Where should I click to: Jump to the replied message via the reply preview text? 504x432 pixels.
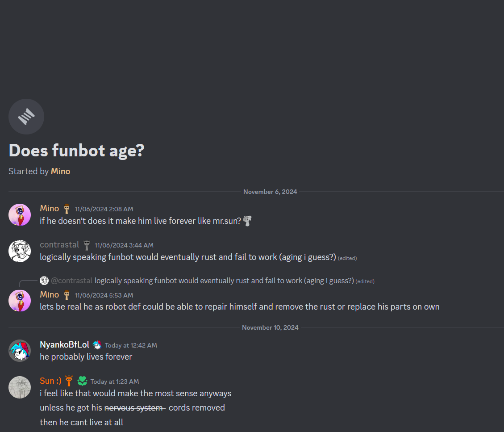224,281
